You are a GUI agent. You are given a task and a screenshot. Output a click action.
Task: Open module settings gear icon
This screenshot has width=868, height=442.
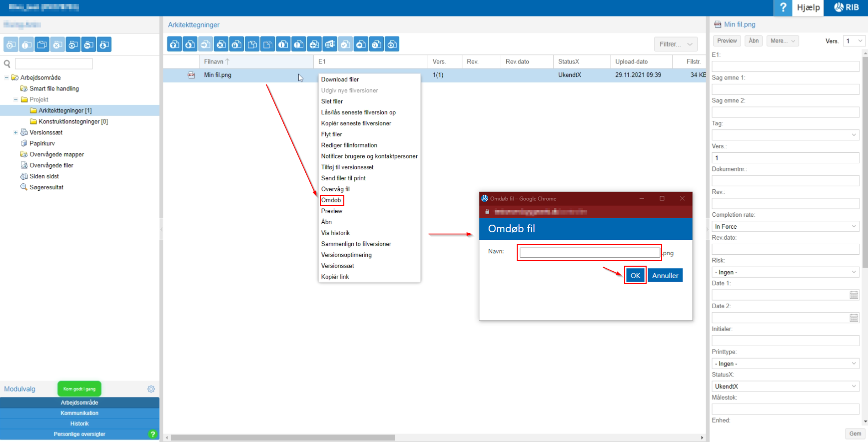point(151,389)
